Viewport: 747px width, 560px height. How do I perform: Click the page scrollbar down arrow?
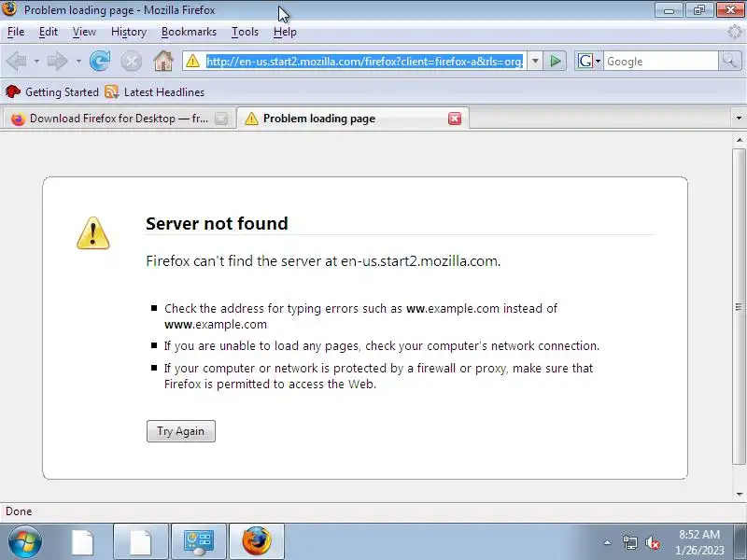[x=739, y=495]
